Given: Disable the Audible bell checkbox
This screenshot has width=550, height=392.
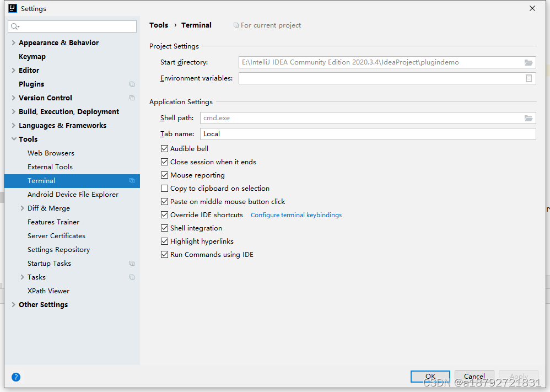Looking at the screenshot, I should point(164,149).
